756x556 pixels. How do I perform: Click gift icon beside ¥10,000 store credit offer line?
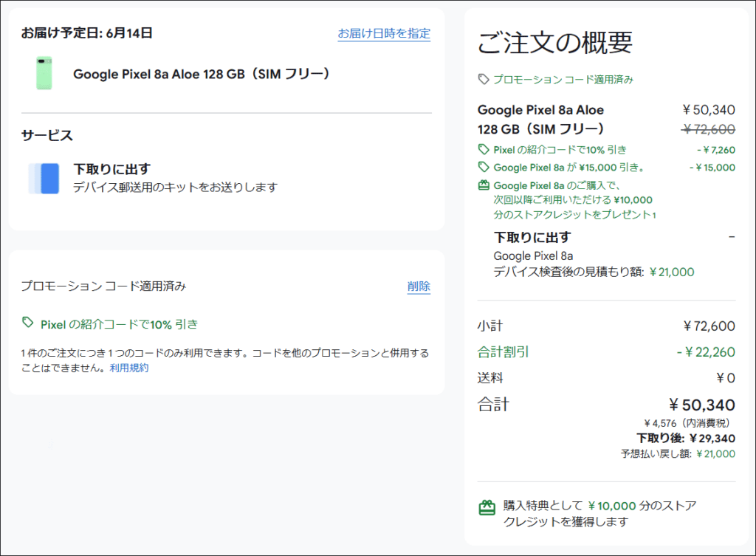click(x=484, y=185)
